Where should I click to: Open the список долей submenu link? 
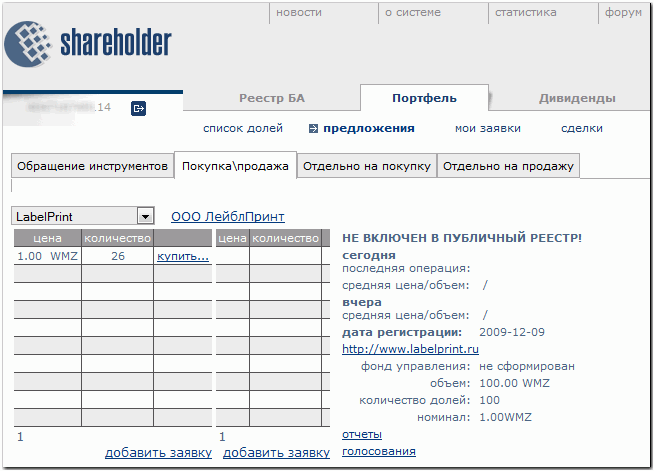243,128
